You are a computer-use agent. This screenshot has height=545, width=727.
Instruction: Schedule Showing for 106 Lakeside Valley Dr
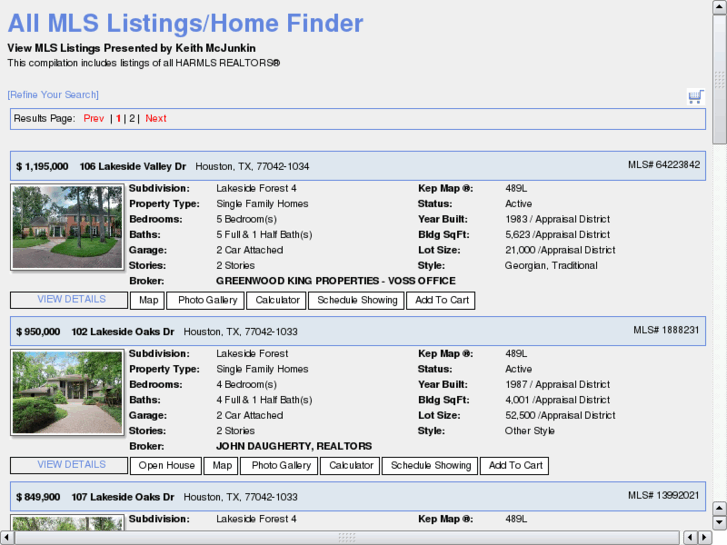click(357, 300)
